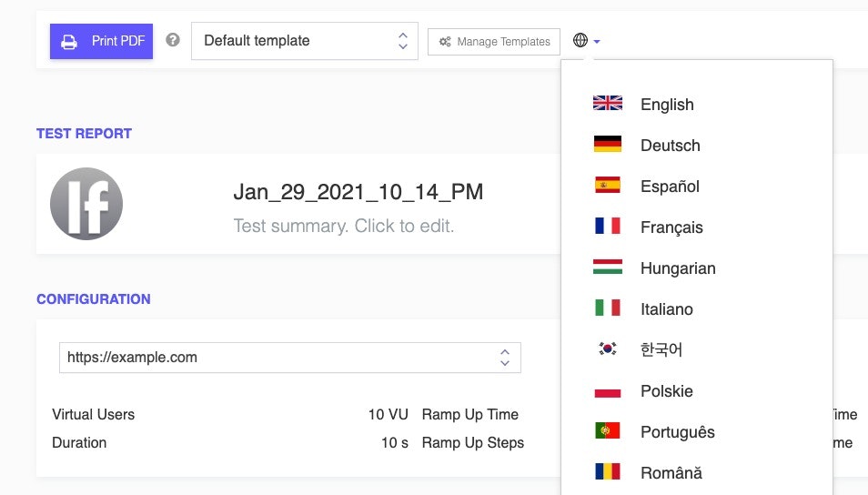
Task: Expand the https://example.com URL selector
Action: (290, 357)
